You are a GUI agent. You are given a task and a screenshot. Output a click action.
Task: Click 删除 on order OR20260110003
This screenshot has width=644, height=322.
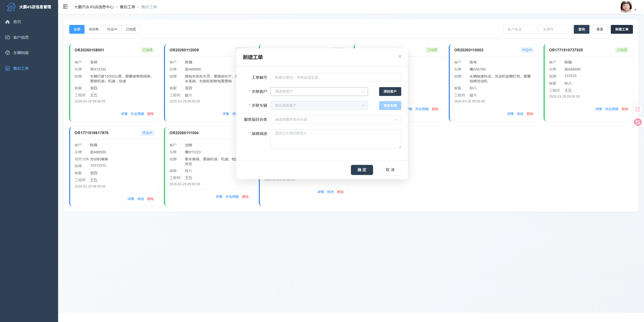tap(530, 114)
